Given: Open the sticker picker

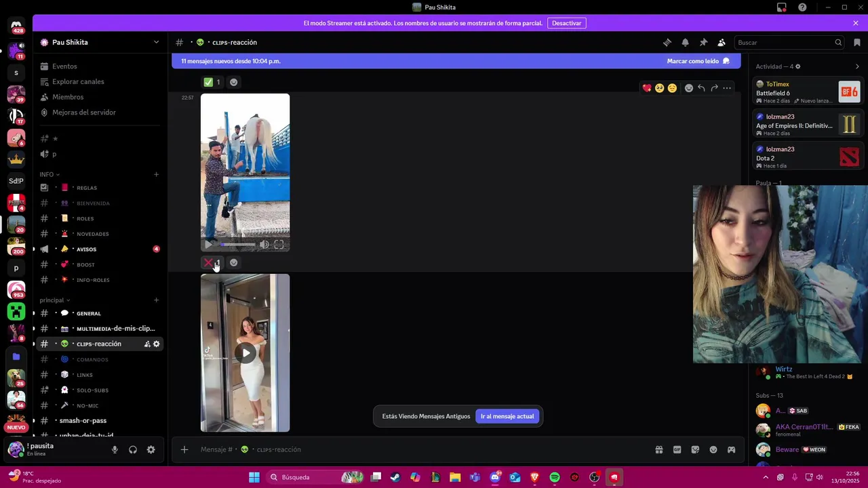Looking at the screenshot, I should click(x=695, y=449).
